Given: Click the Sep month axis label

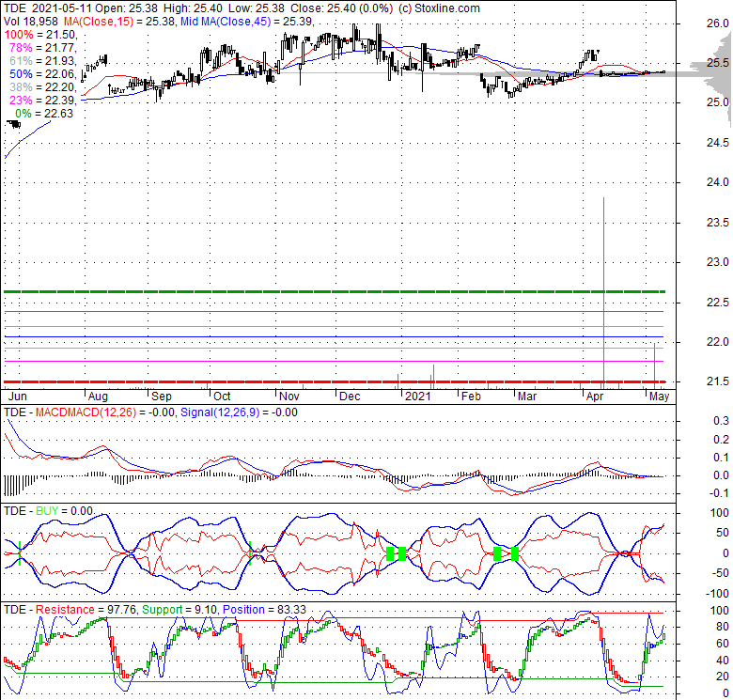Looking at the screenshot, I should click(x=162, y=397).
